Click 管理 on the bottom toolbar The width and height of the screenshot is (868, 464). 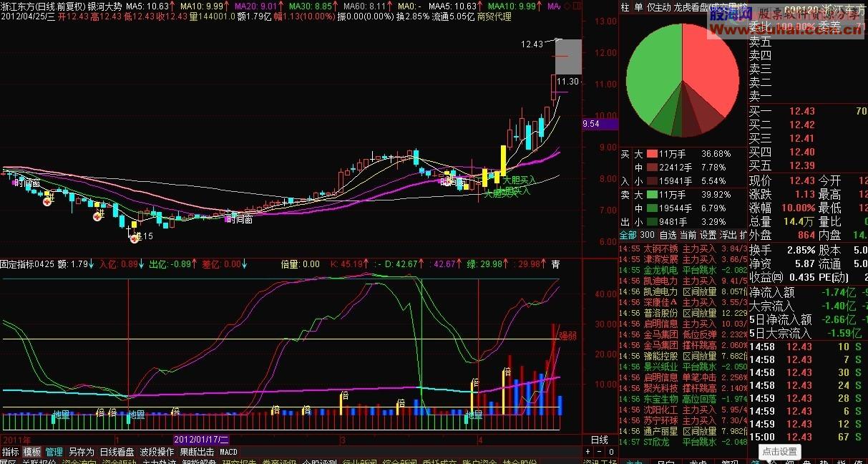coord(54,452)
